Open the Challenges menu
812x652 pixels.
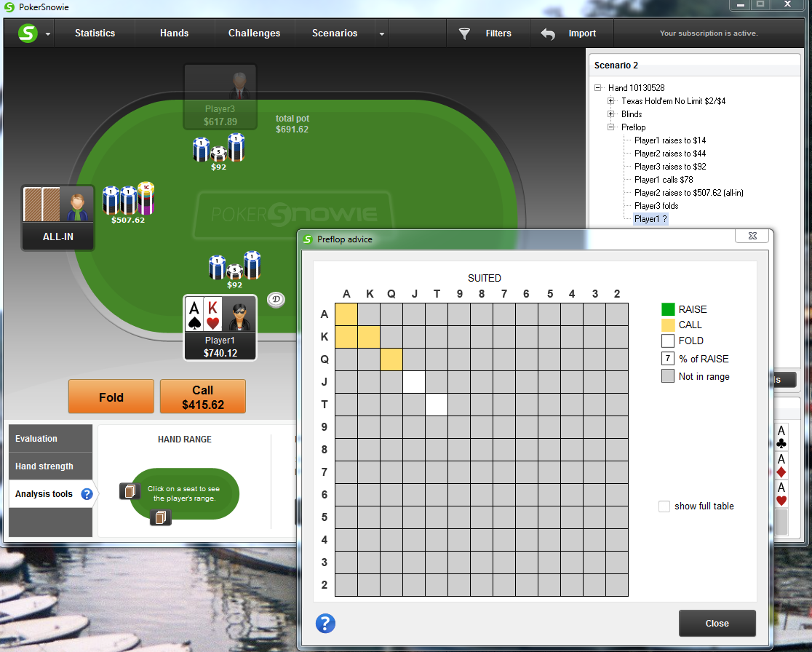(x=254, y=33)
